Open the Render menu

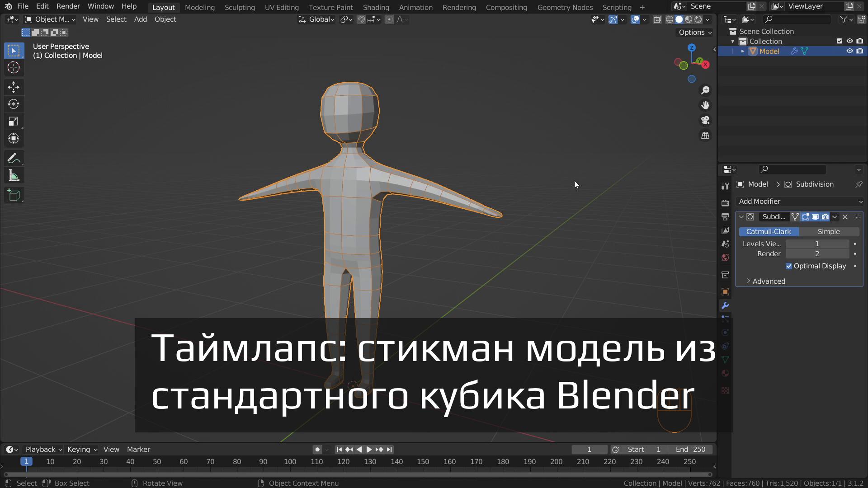point(68,6)
